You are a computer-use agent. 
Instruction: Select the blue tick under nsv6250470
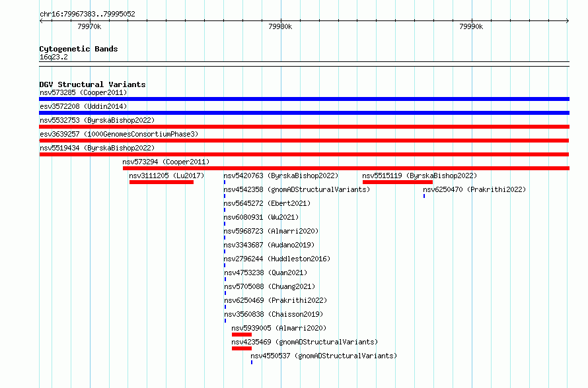point(424,196)
